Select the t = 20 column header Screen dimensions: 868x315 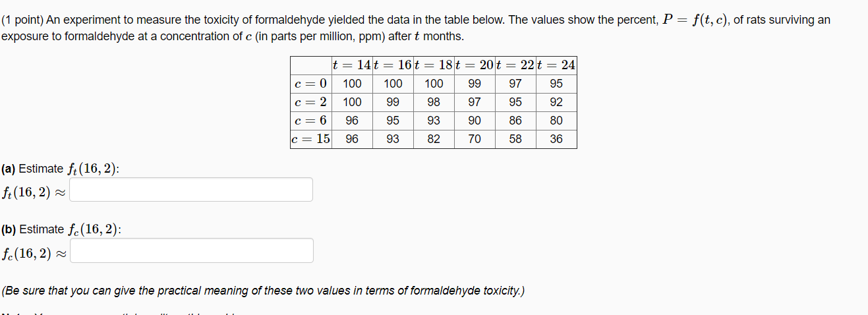pos(475,65)
